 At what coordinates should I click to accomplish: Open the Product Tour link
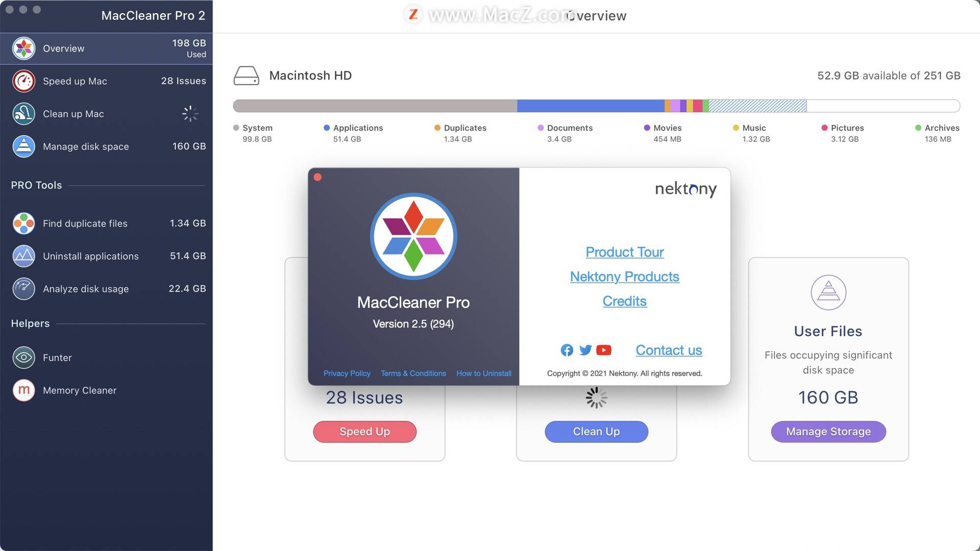(625, 252)
